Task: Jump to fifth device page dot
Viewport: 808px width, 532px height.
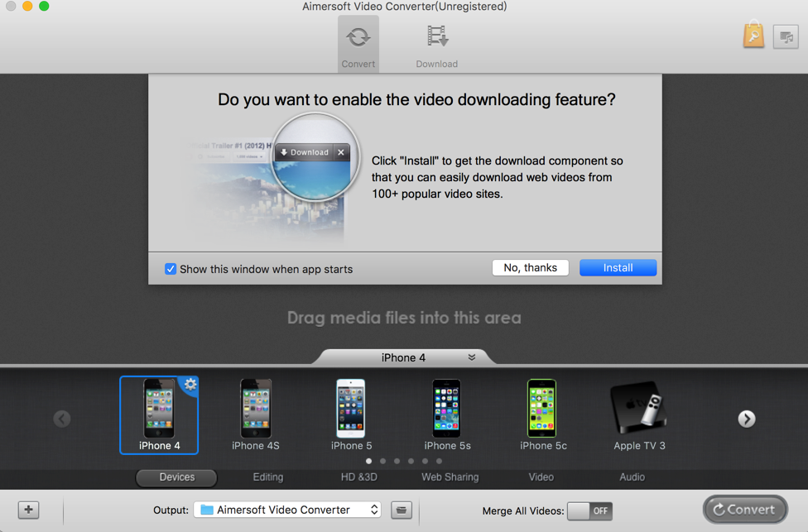Action: point(426,461)
